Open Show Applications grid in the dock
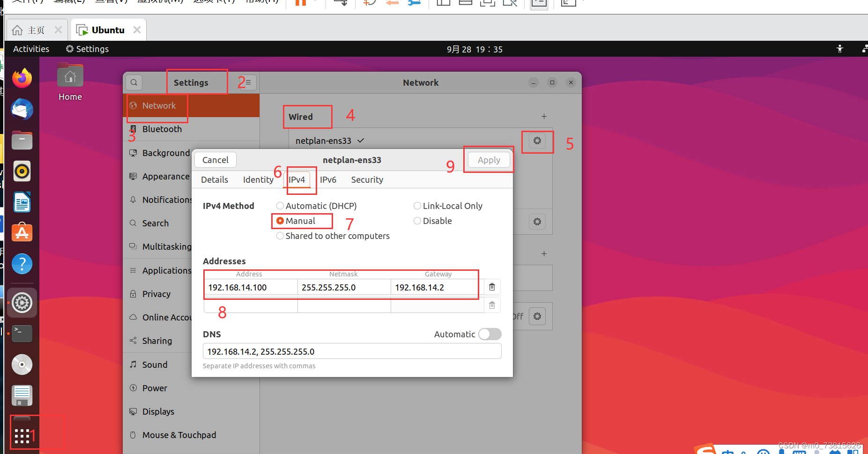 click(22, 435)
